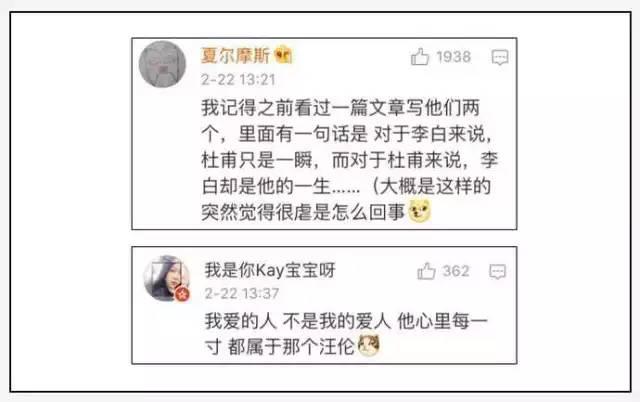Open 我是你Kay宝宝呀's profile avatar
Viewport: 640px width, 402px height.
pyautogui.click(x=167, y=278)
